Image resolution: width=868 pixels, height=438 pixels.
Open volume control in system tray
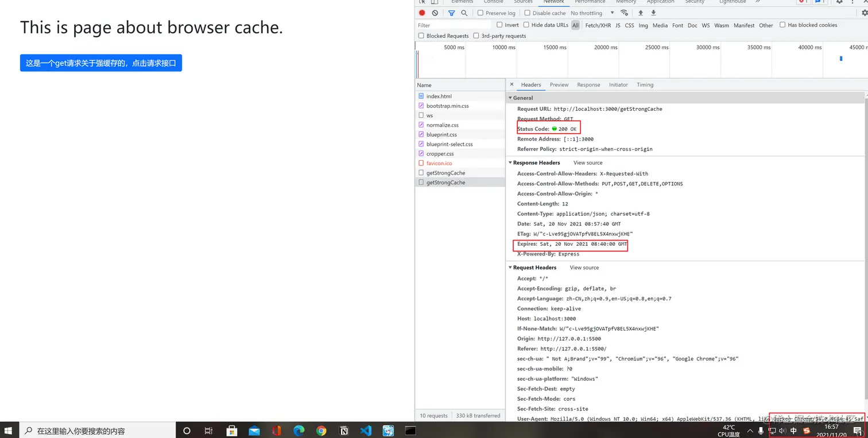[x=782, y=431]
